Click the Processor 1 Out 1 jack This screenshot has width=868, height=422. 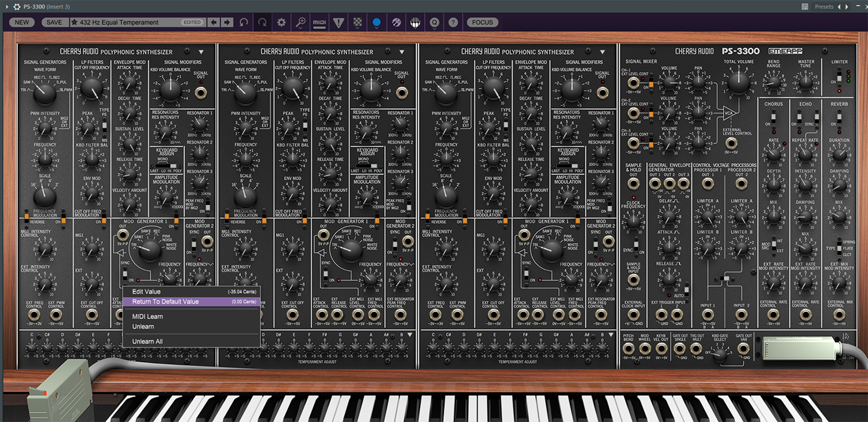click(x=708, y=184)
